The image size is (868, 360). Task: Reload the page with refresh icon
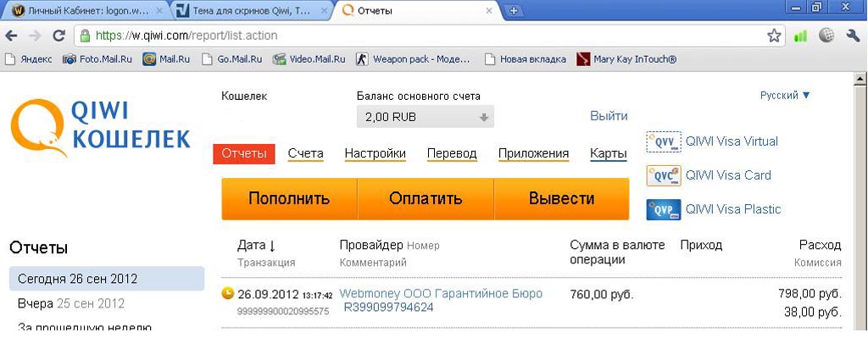pos(58,36)
